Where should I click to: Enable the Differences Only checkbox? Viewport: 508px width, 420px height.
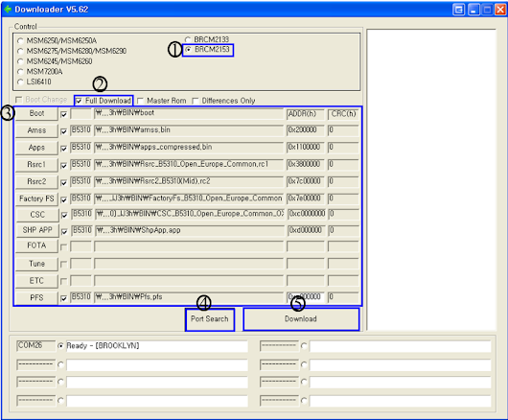point(195,101)
